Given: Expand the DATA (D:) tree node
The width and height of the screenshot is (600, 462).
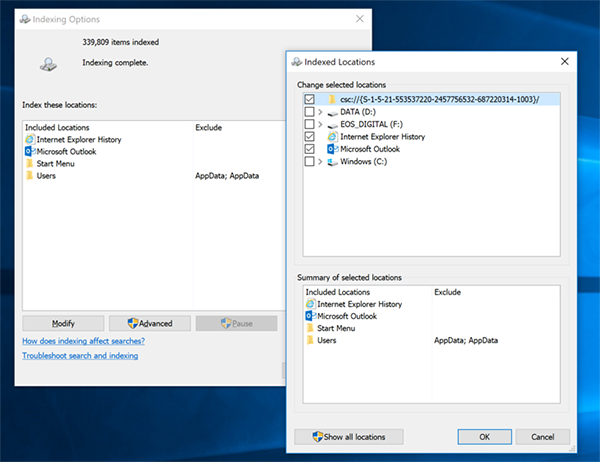Looking at the screenshot, I should [320, 112].
